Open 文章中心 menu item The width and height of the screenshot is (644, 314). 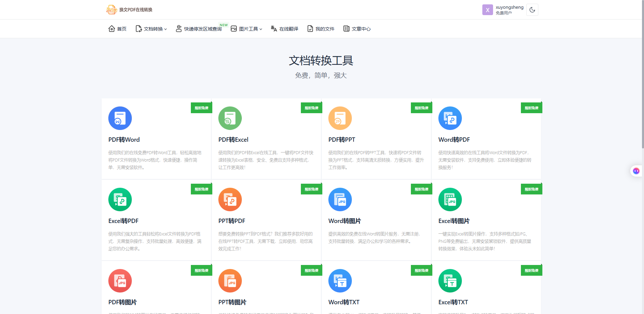coord(361,29)
